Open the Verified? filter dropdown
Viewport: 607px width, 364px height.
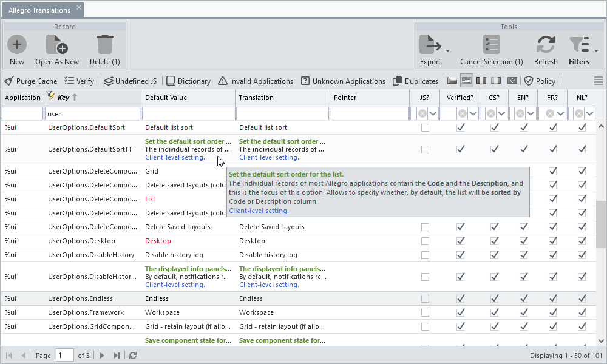[473, 113]
